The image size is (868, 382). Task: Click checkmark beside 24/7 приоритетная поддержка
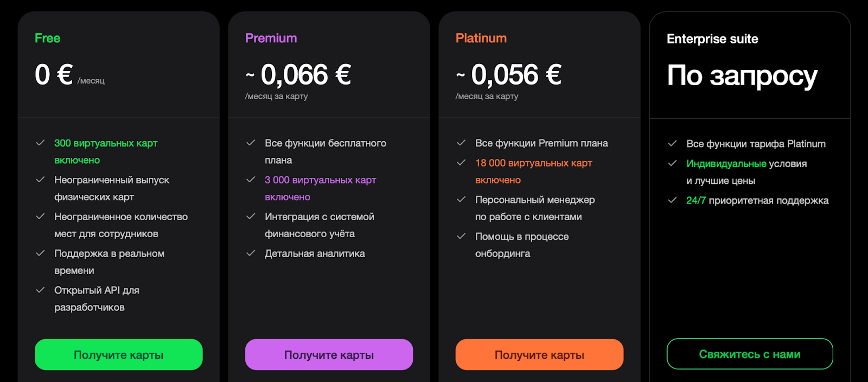672,200
